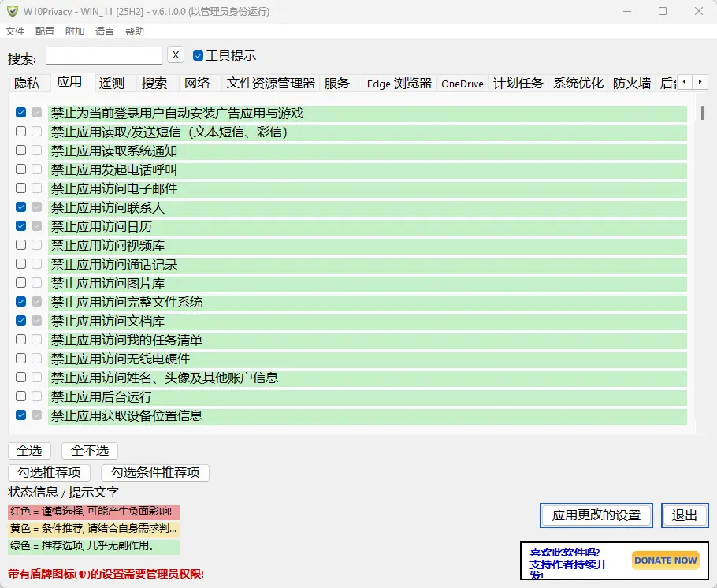Check the 禁止应用访问无线电硬件 checkbox

[x=20, y=359]
